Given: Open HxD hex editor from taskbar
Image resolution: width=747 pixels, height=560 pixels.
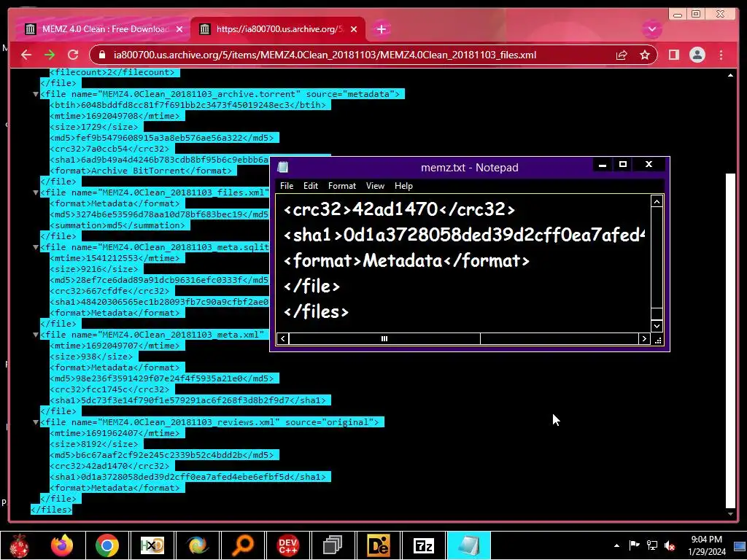Looking at the screenshot, I should 152,545.
